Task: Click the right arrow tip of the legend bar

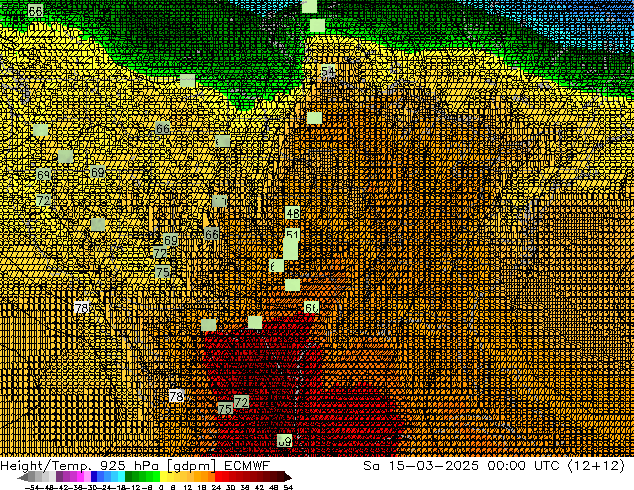Action: pyautogui.click(x=290, y=477)
